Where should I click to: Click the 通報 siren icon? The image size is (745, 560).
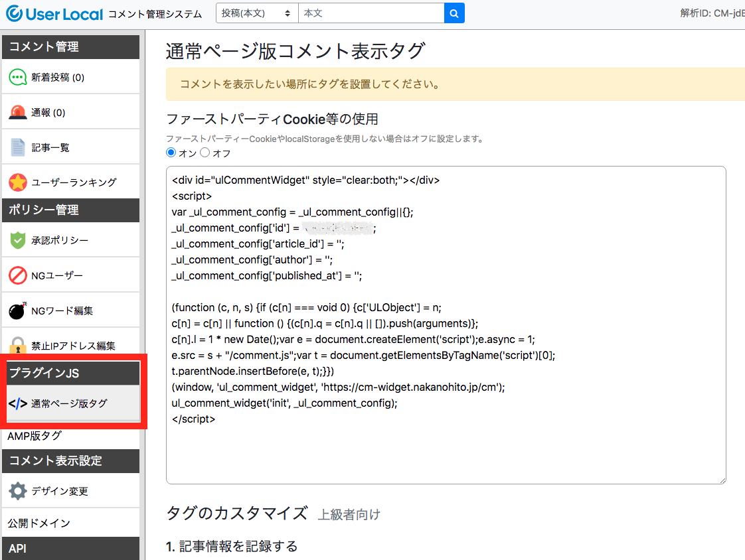[x=17, y=113]
